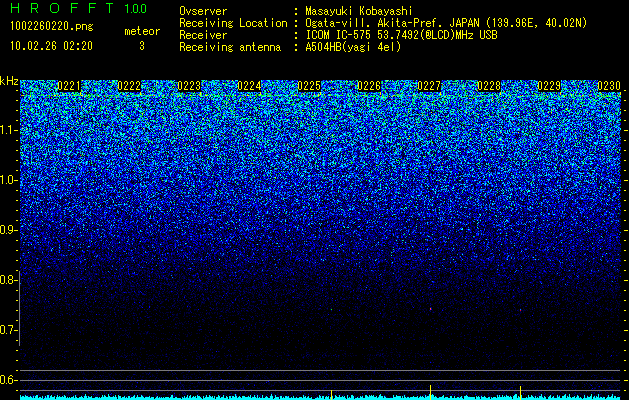Click the green echo dot between 0225 and 0226

[x=331, y=310]
